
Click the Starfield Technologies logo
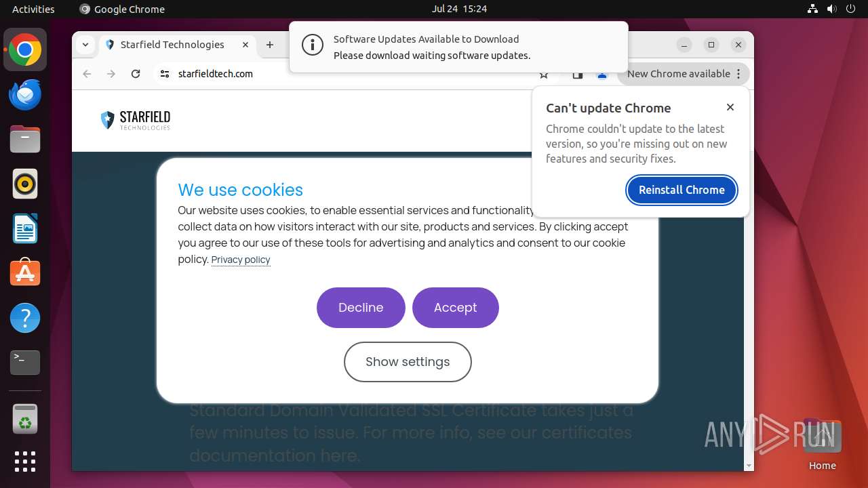tap(136, 120)
